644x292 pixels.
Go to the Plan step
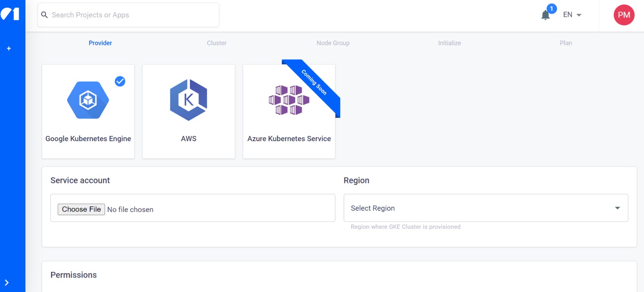pyautogui.click(x=566, y=43)
